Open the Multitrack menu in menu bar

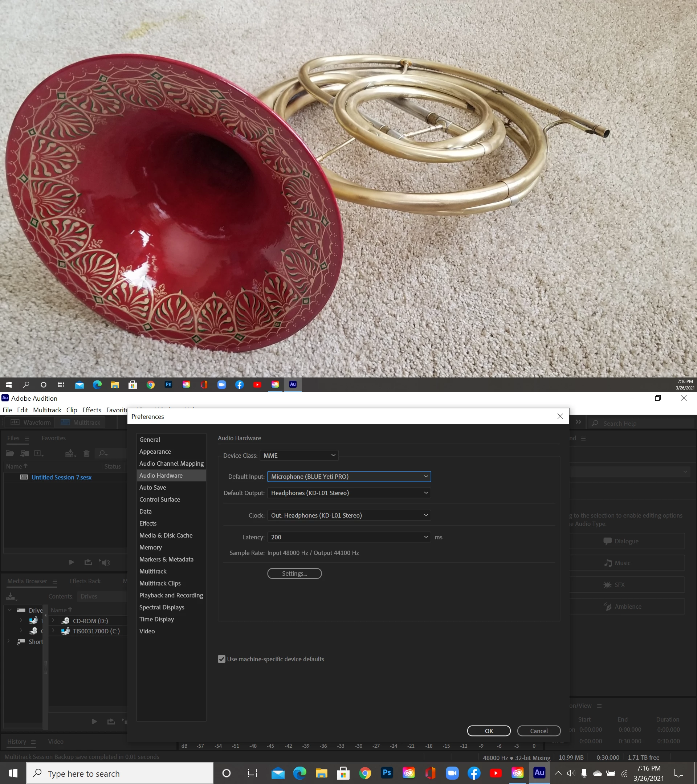[x=47, y=410]
